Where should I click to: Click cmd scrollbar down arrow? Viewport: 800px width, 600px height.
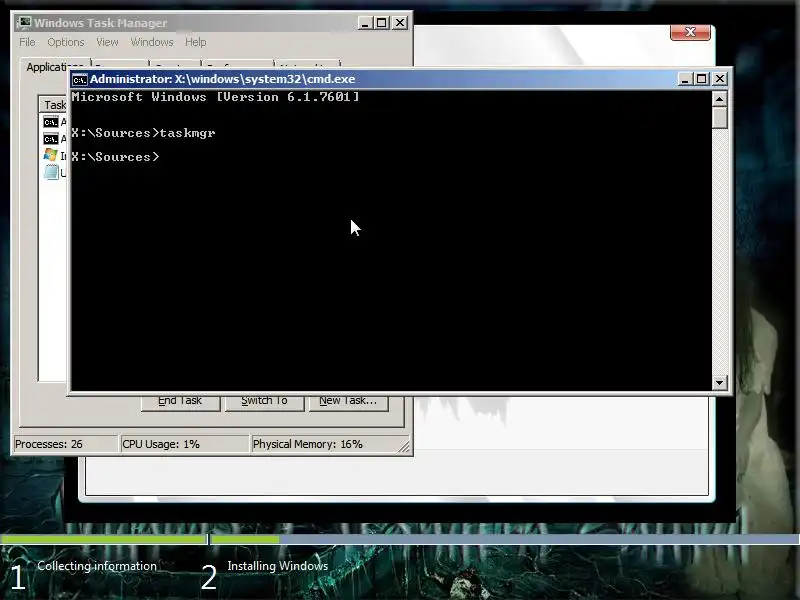(x=719, y=383)
